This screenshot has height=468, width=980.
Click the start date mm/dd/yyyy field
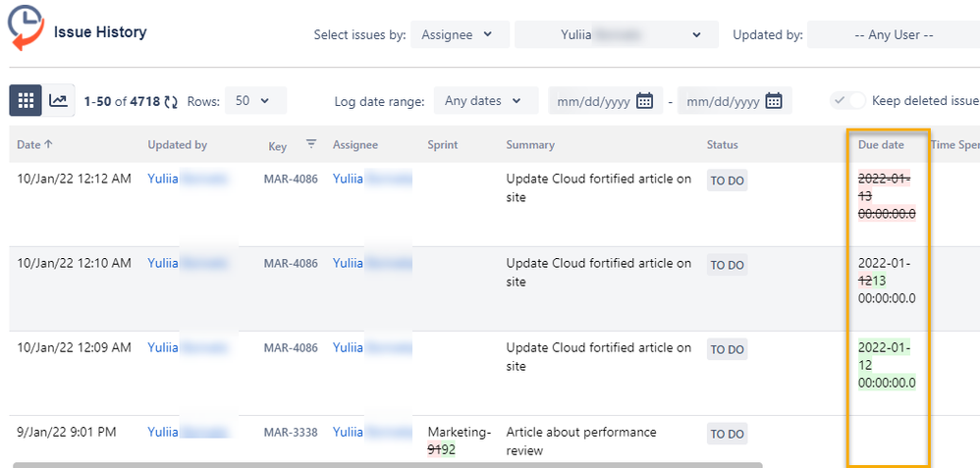pos(593,101)
